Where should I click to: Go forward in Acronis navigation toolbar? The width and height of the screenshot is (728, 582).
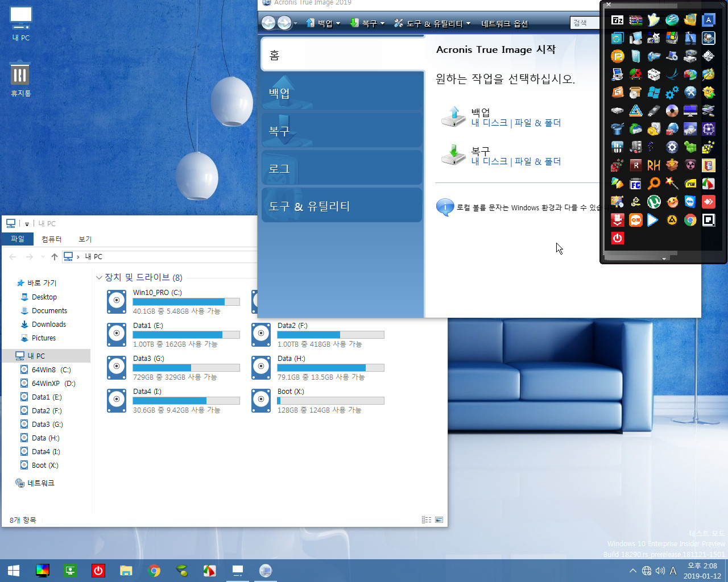click(x=284, y=23)
